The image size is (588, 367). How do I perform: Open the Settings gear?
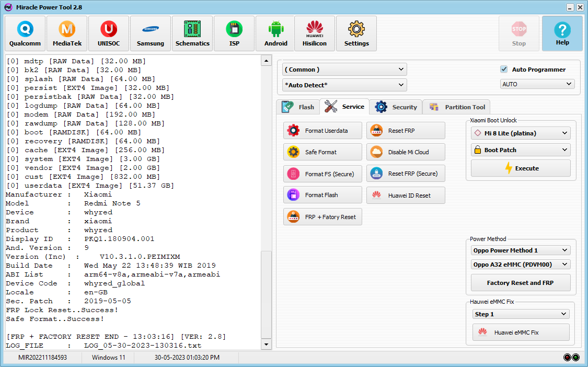tap(356, 33)
